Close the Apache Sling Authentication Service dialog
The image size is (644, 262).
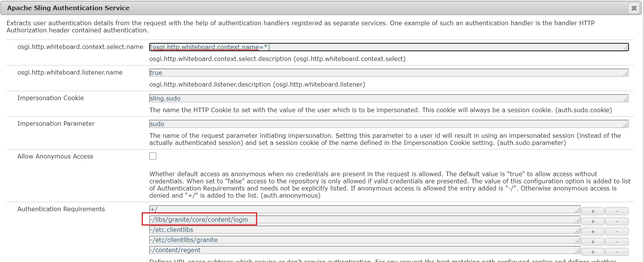click(x=634, y=8)
